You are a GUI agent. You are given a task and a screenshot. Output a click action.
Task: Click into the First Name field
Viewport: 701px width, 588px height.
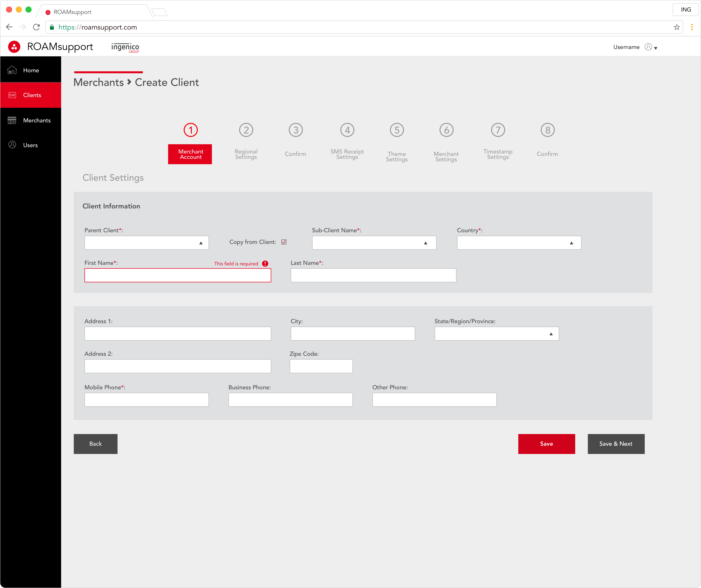click(x=178, y=275)
